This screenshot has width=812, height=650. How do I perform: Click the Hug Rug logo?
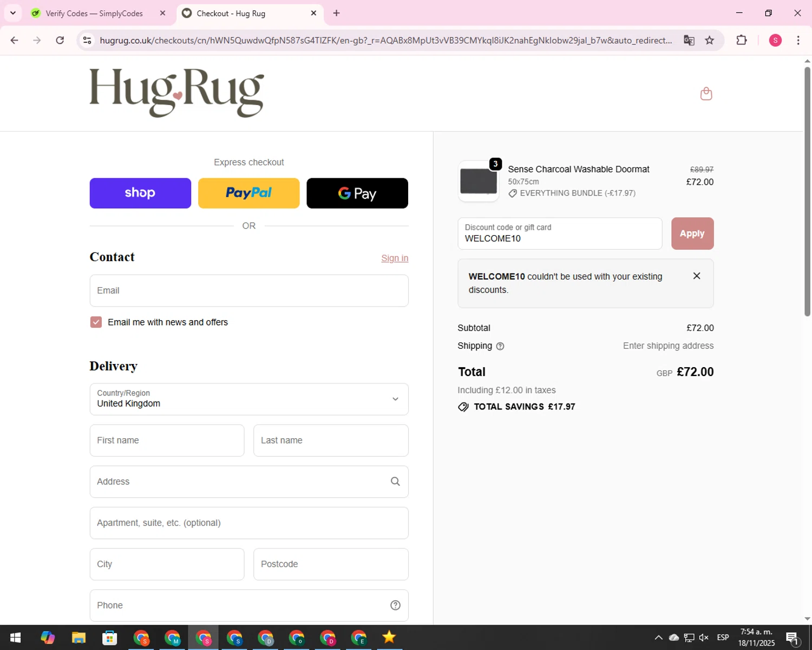pyautogui.click(x=176, y=93)
